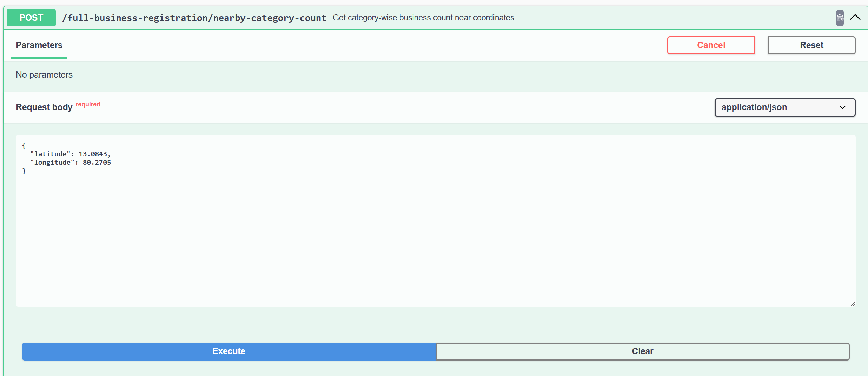Grab the request body textarea resize handle
The image size is (868, 376).
853,304
